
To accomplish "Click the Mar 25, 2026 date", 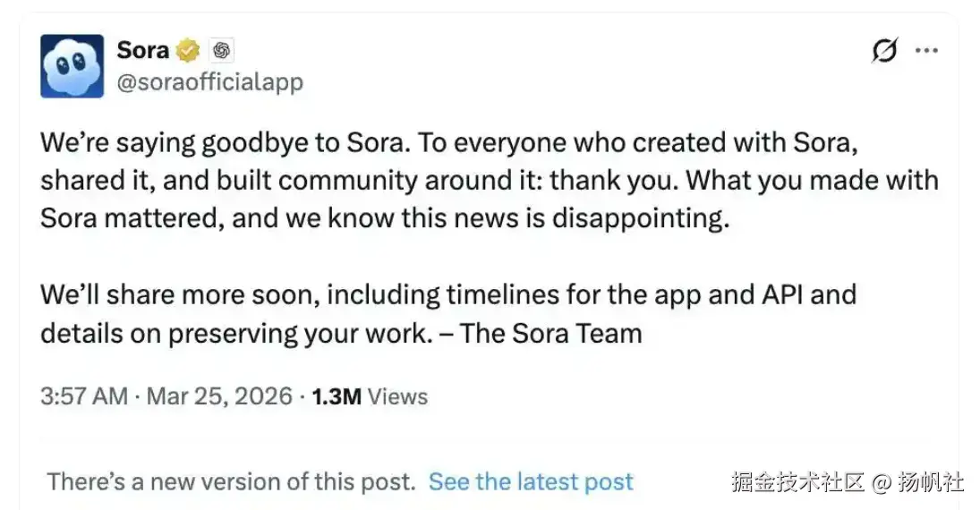I will pyautogui.click(x=219, y=396).
